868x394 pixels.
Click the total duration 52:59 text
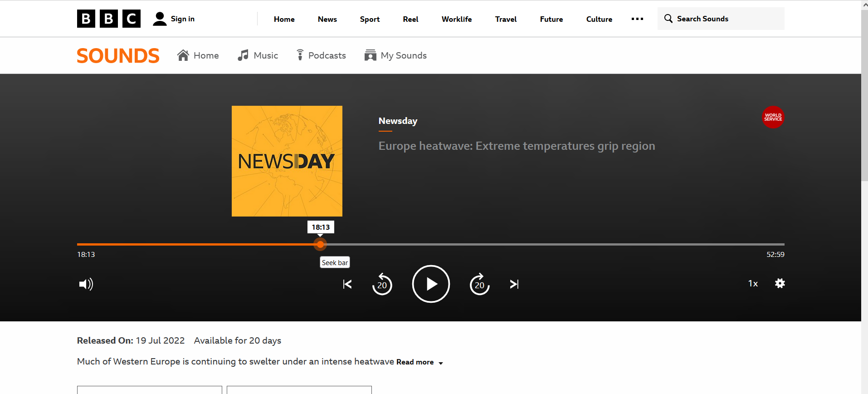pyautogui.click(x=775, y=255)
